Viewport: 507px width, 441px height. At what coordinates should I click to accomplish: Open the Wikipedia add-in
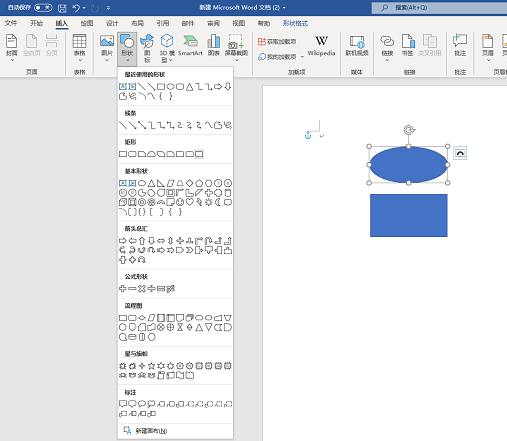click(321, 46)
